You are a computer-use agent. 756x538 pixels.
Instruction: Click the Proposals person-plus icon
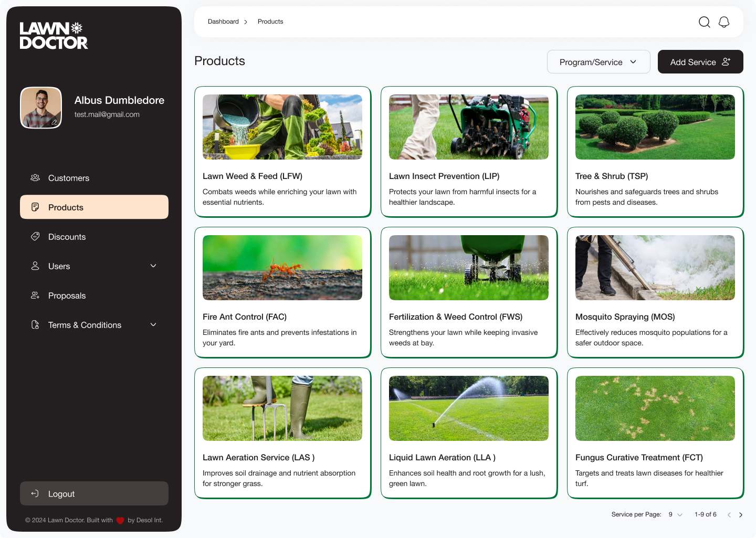click(x=35, y=296)
